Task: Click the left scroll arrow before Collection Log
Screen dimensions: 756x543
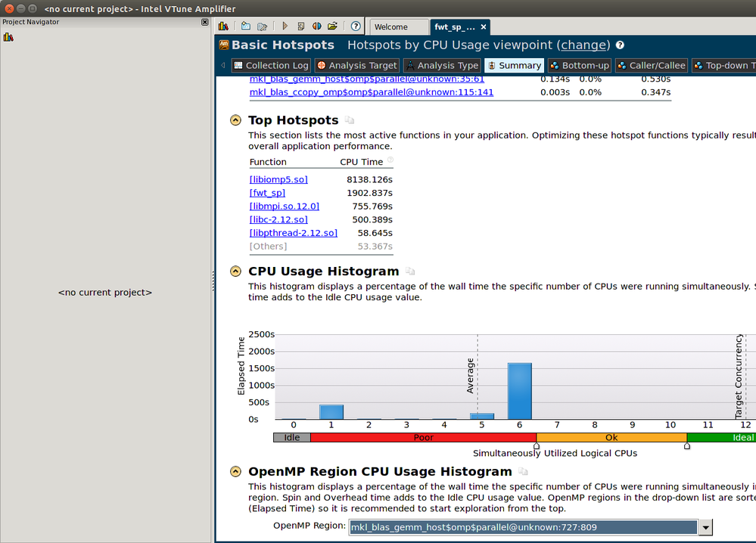Action: pos(222,65)
